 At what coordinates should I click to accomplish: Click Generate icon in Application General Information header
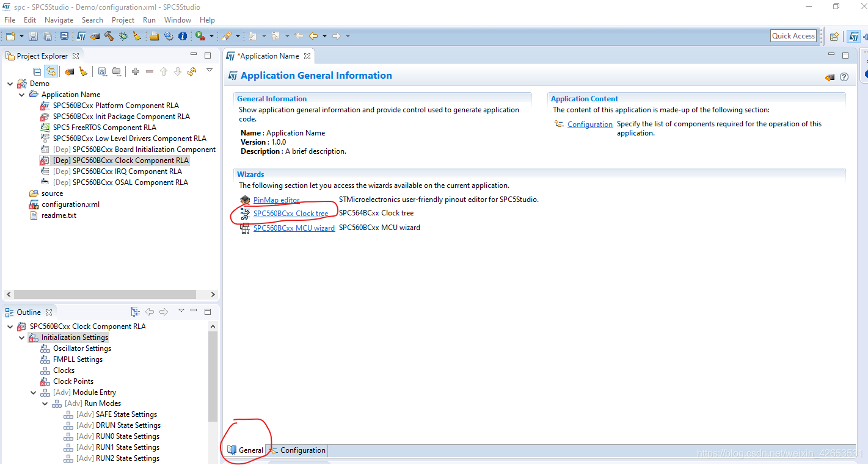[830, 77]
